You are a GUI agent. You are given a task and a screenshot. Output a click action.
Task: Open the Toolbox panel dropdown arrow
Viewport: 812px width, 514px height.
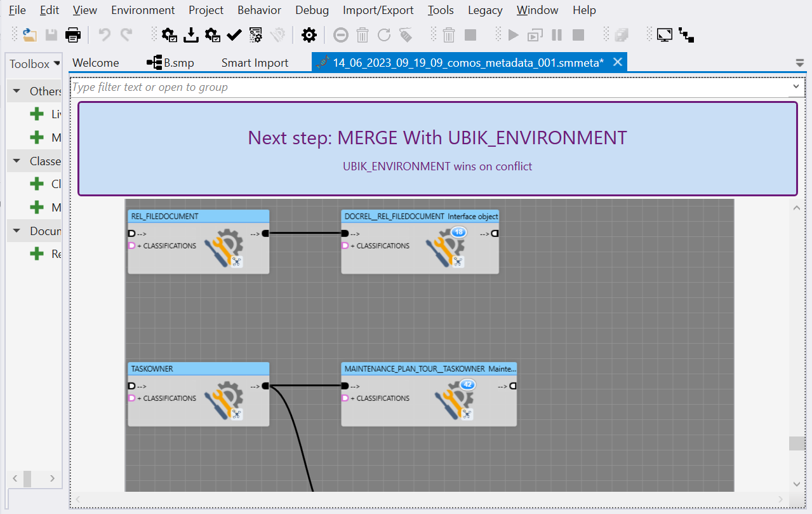[x=57, y=64]
